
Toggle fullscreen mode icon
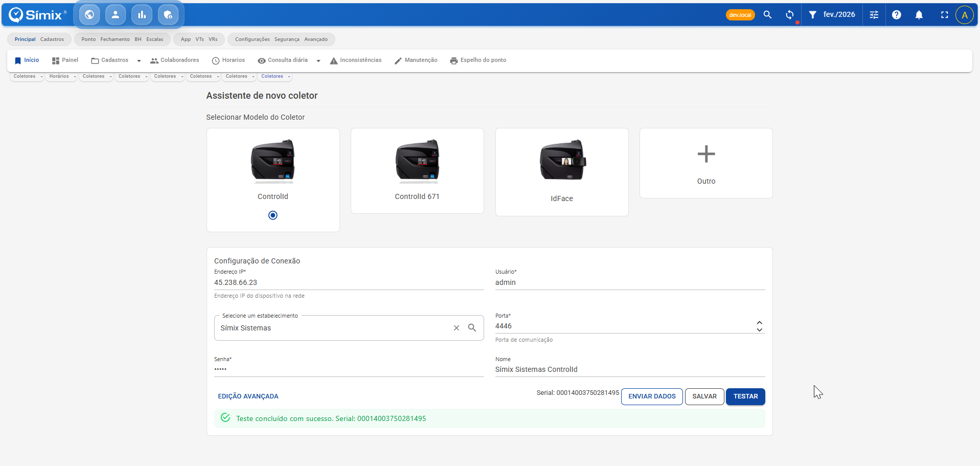tap(944, 15)
